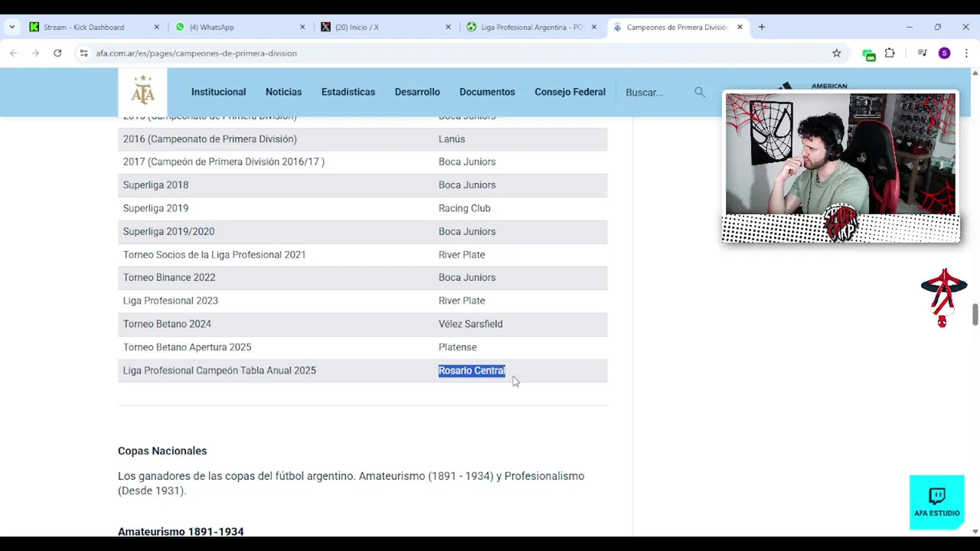Open the extensions puzzle icon
The width and height of the screenshot is (980, 551).
[890, 53]
